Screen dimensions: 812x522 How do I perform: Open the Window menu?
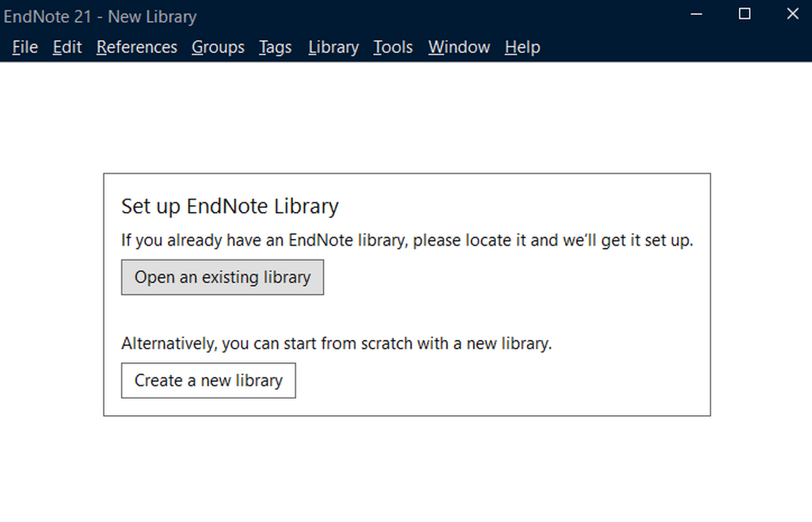click(x=459, y=47)
